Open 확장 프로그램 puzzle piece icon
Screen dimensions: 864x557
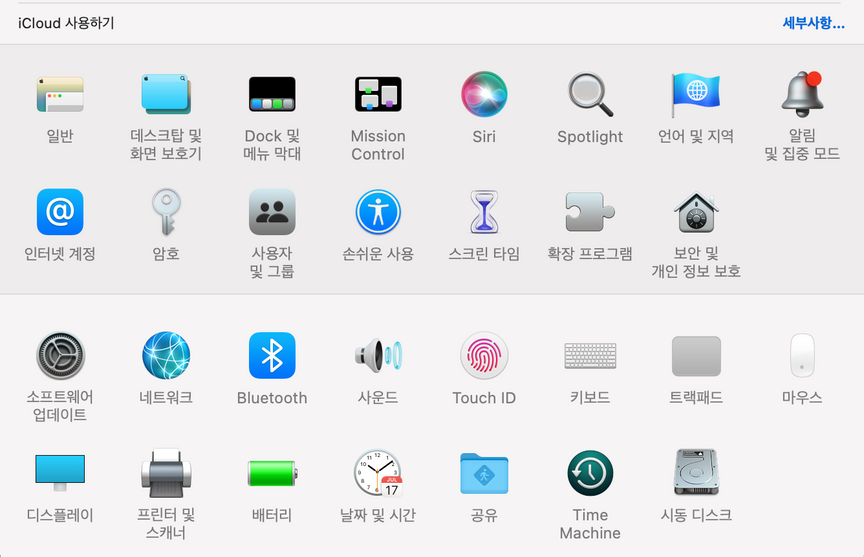point(590,212)
